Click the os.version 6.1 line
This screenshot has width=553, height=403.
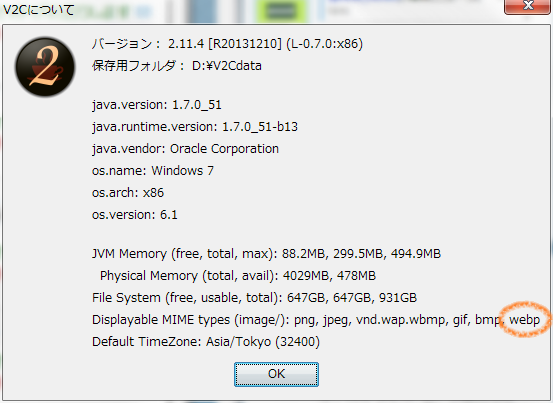[134, 215]
